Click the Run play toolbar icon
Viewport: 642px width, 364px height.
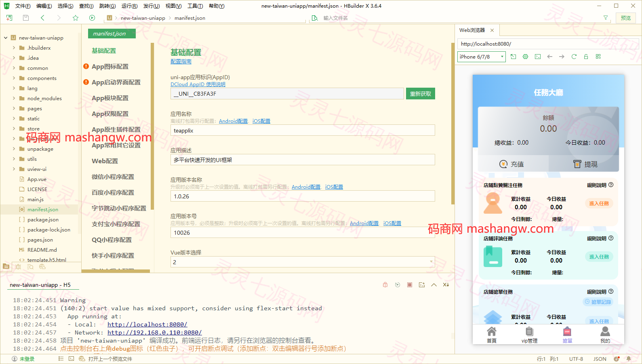click(x=92, y=18)
